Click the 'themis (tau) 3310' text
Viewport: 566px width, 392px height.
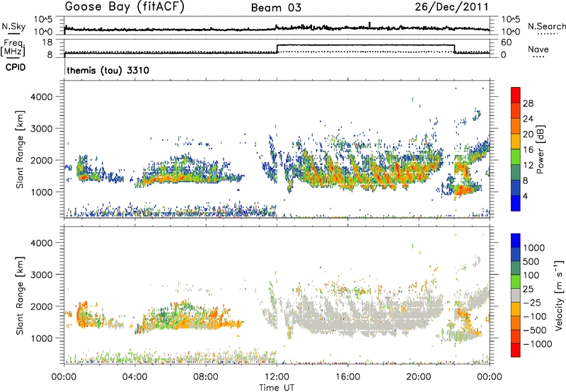[108, 70]
